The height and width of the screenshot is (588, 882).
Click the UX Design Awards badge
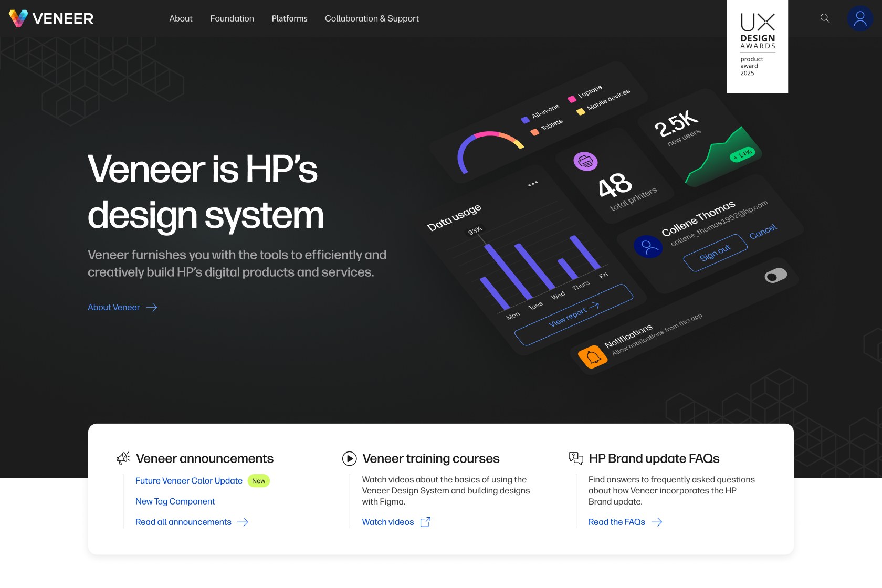(758, 46)
